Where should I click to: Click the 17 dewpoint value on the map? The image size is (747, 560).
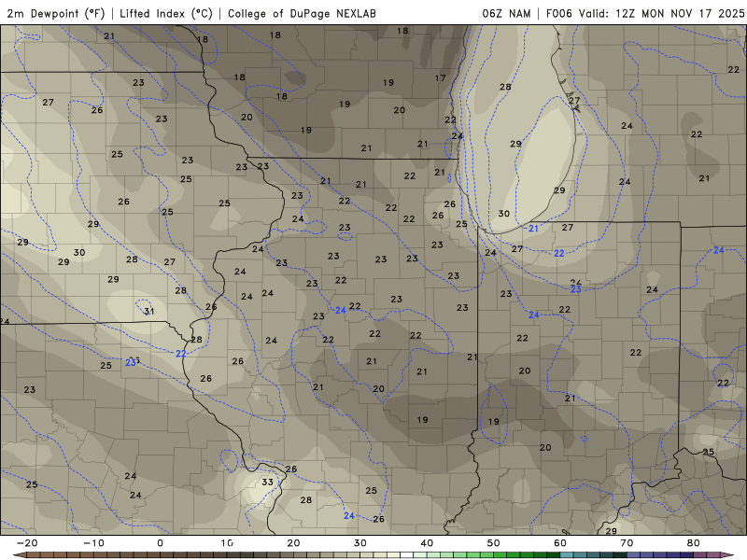[x=440, y=77]
